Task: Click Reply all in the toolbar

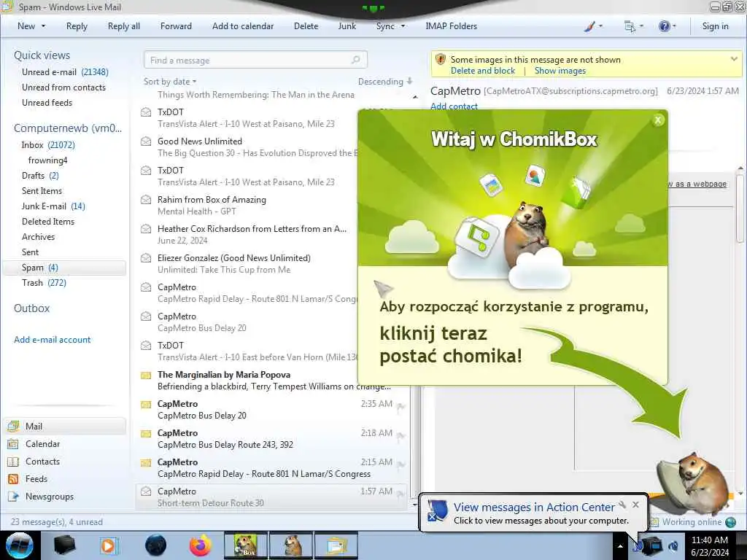Action: [x=124, y=26]
